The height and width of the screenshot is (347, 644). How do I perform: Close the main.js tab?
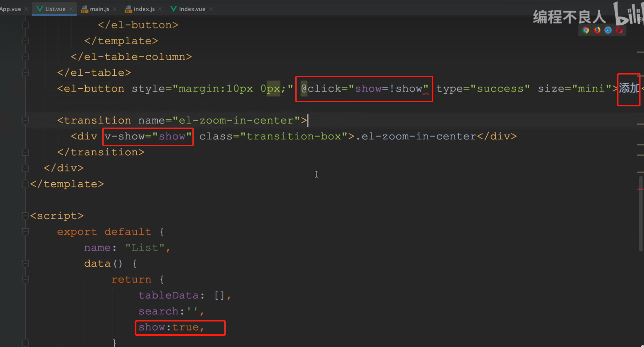[115, 9]
